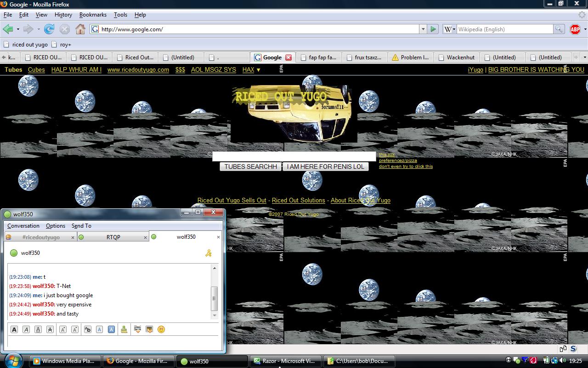Click the Adblock Plus ABP icon
The height and width of the screenshot is (368, 588).
pos(575,29)
